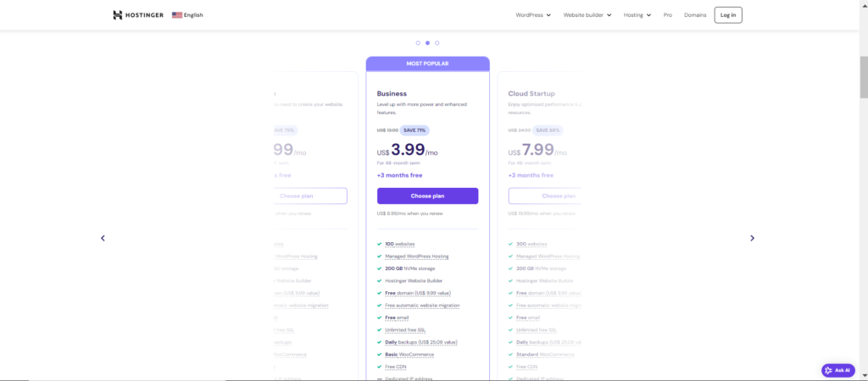
Task: Click US$ 19.99/mo renewal note
Action: click(543, 213)
